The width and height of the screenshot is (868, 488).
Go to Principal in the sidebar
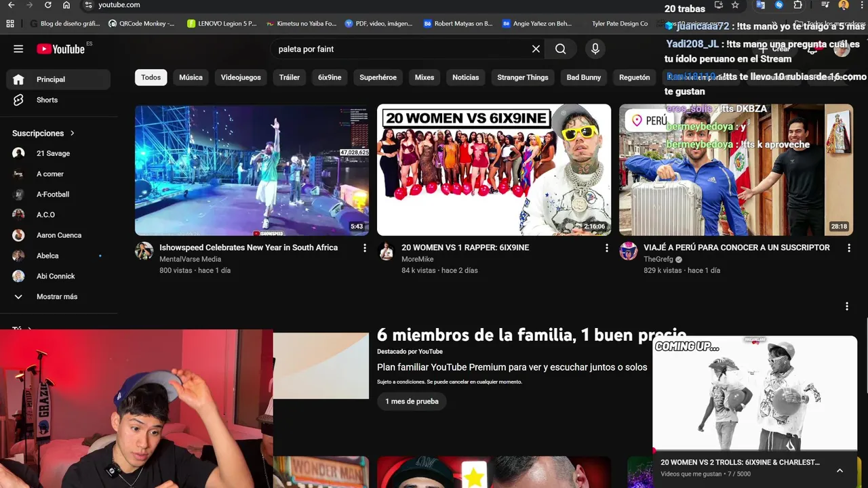(x=58, y=79)
